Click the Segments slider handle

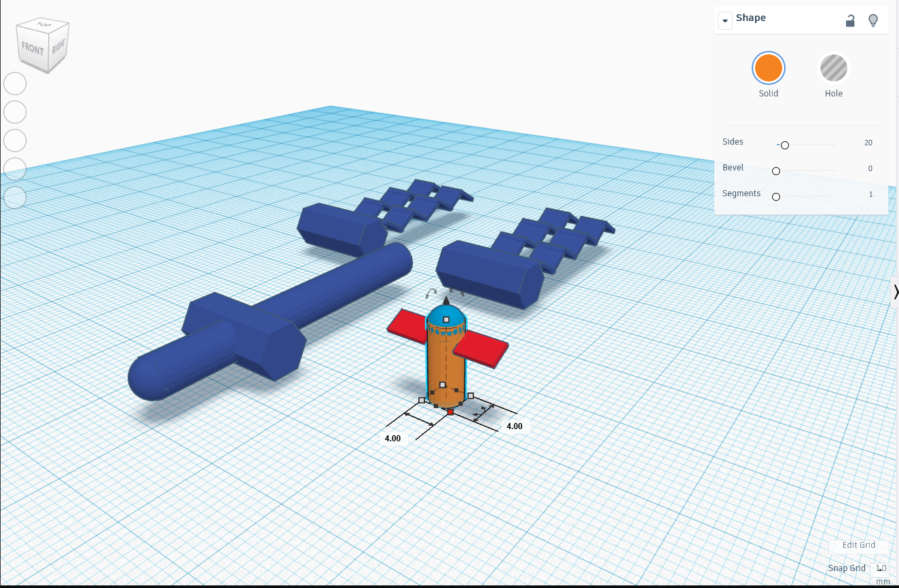click(x=776, y=196)
